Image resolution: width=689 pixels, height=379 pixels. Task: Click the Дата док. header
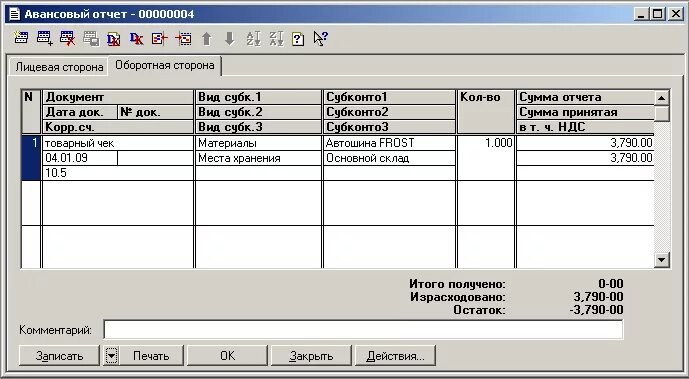point(80,112)
